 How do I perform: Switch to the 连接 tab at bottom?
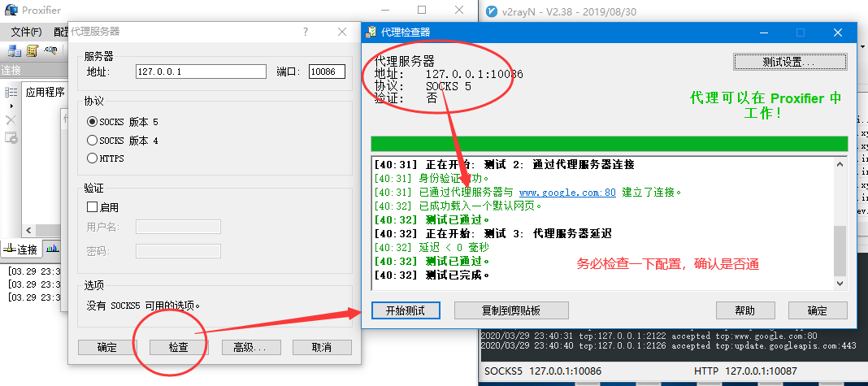pos(20,249)
